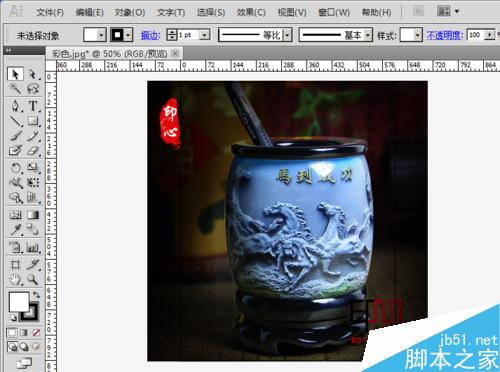Image resolution: width=500 pixels, height=372 pixels.
Task: Open the 选择(S) menu
Action: click(211, 13)
